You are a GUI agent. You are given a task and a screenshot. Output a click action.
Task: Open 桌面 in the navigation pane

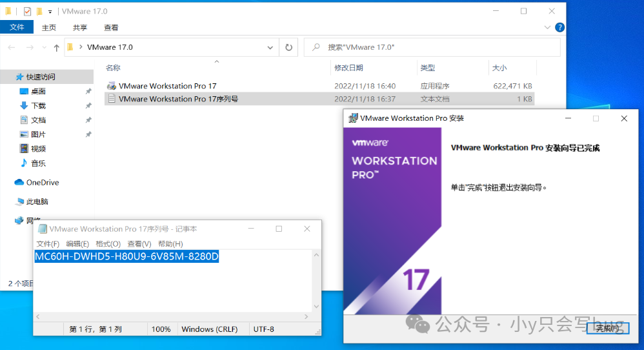point(38,91)
